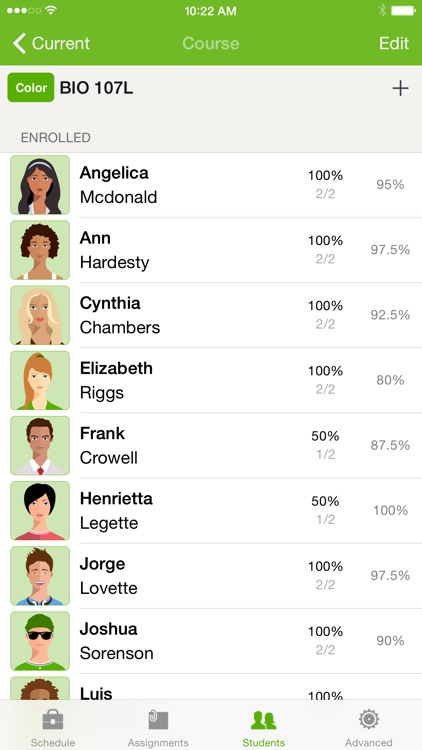Tap the Course title in header

[x=211, y=44]
